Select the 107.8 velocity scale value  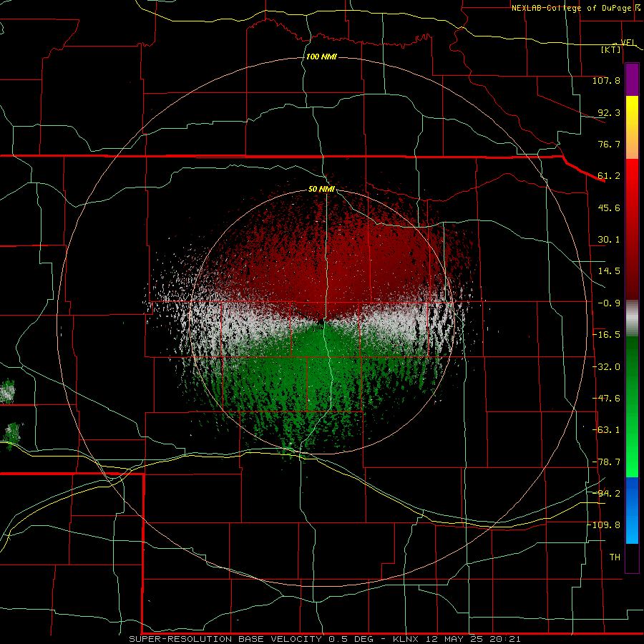606,80
